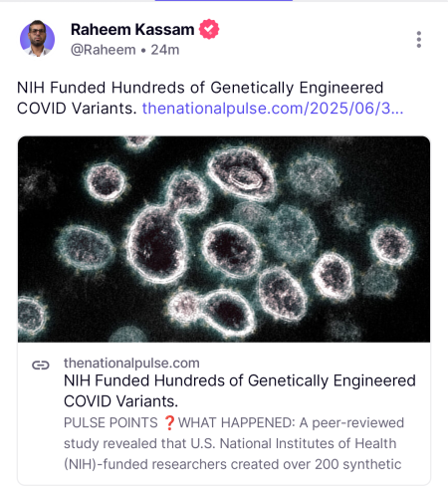This screenshot has height=498, width=448.
Task: Click the thenationalpulse.com domain in the card
Action: point(131,363)
